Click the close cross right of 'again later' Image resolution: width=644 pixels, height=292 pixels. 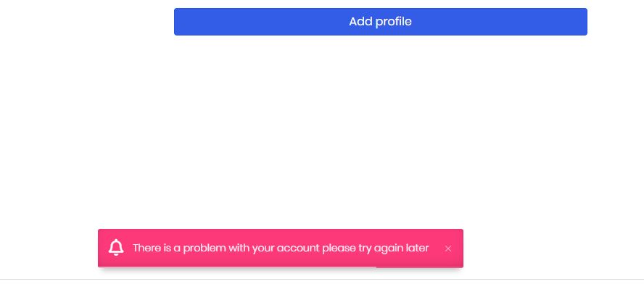coord(448,249)
